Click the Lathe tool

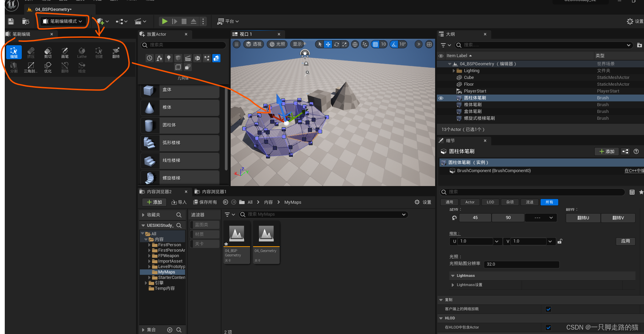pos(82,52)
